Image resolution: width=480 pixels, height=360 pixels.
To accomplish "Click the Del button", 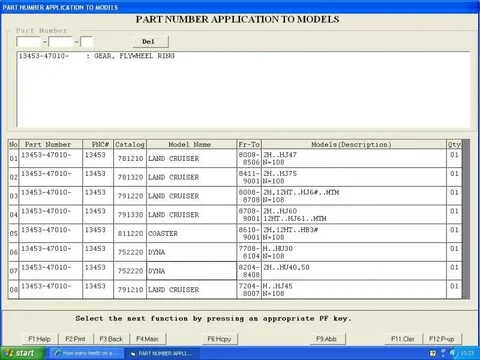I will (x=150, y=42).
